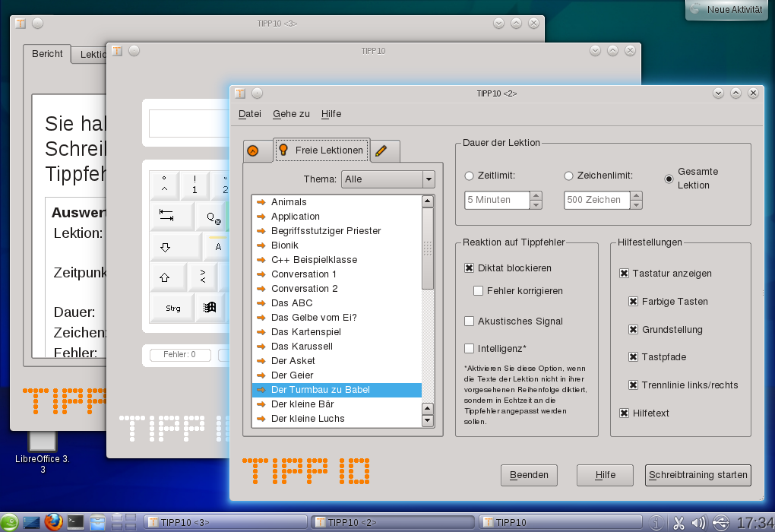
Task: Open the terminal from the taskbar
Action: click(x=76, y=522)
